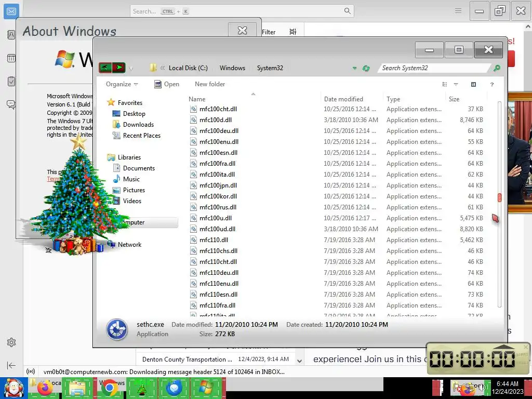Click Open in the Explorer toolbar
Image resolution: width=532 pixels, height=399 pixels.
(167, 84)
